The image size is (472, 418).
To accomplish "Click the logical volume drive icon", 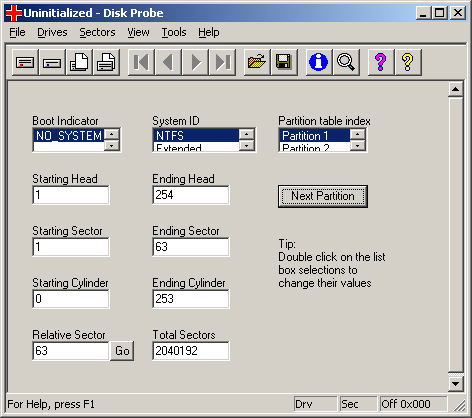I will (52, 62).
